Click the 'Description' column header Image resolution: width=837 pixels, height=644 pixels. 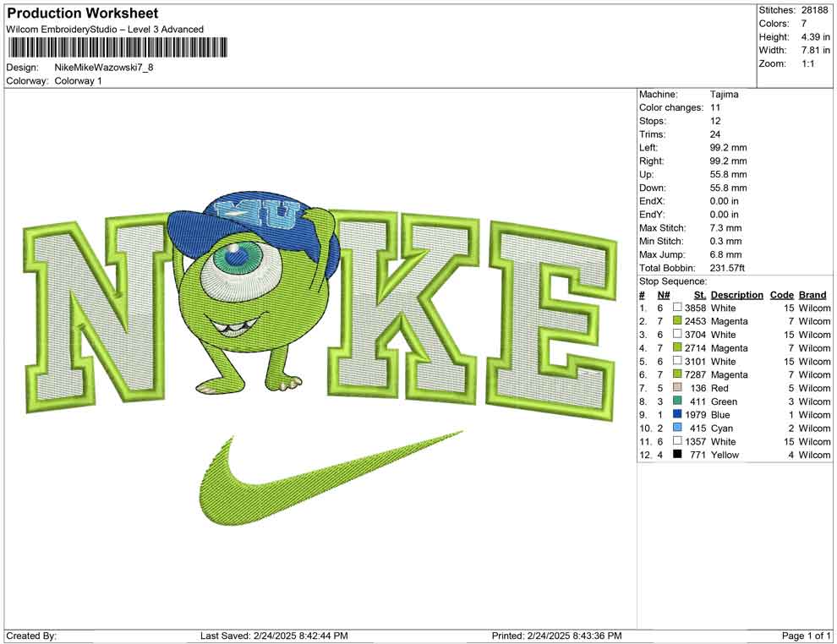pos(736,294)
